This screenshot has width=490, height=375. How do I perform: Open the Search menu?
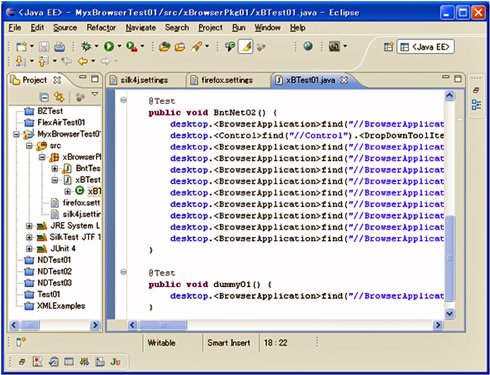177,28
